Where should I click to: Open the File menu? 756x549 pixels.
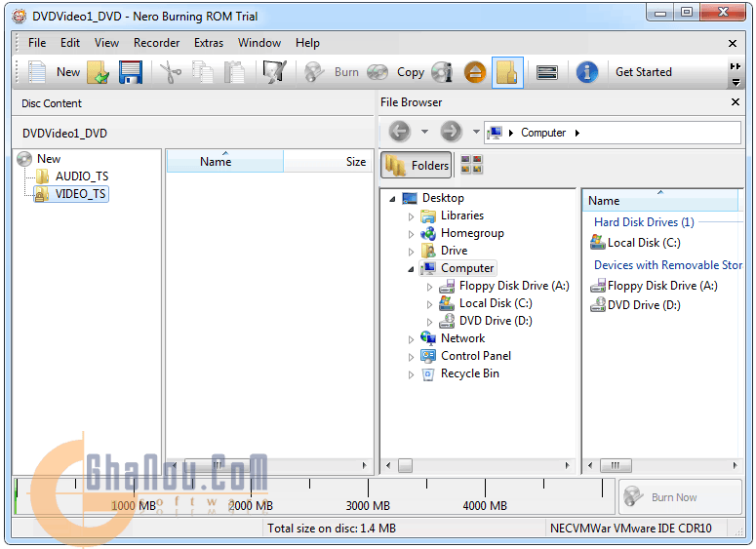coord(37,43)
